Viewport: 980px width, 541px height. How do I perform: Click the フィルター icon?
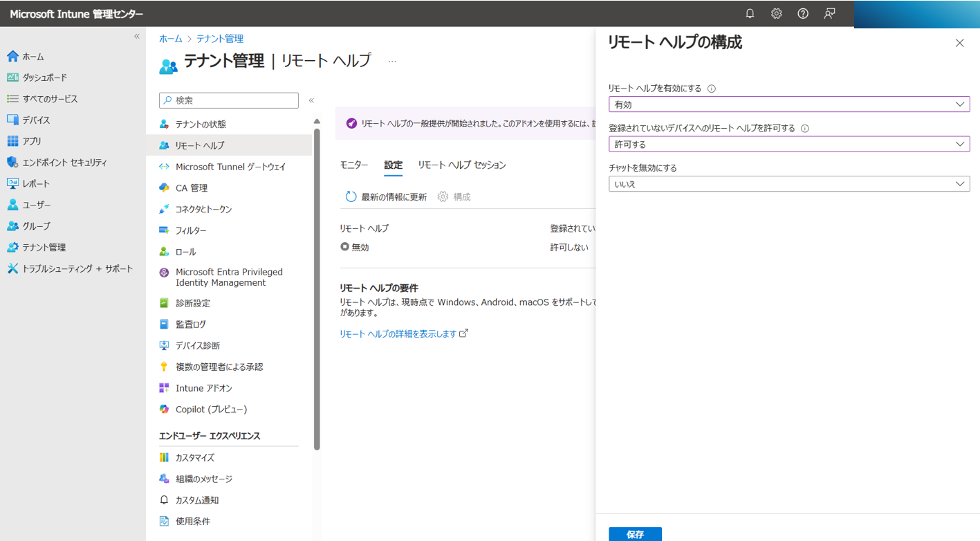(x=164, y=230)
